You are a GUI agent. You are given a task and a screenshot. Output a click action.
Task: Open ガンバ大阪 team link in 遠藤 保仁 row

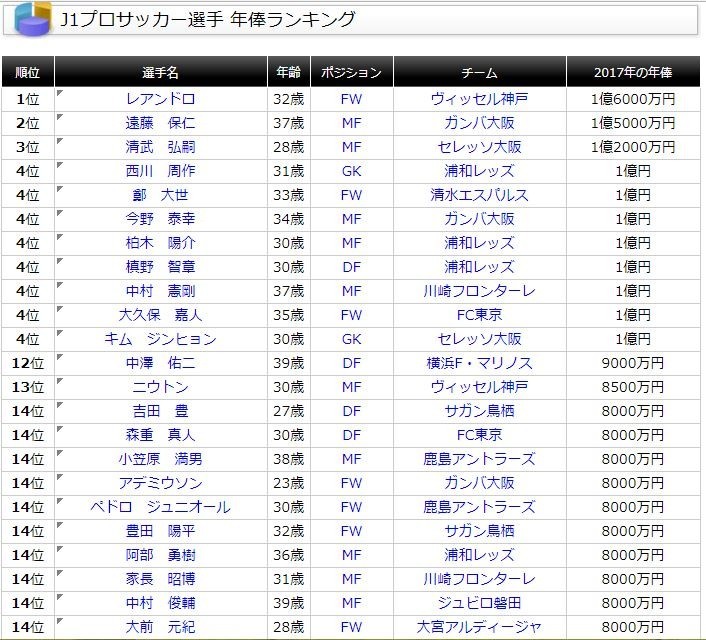[x=480, y=123]
